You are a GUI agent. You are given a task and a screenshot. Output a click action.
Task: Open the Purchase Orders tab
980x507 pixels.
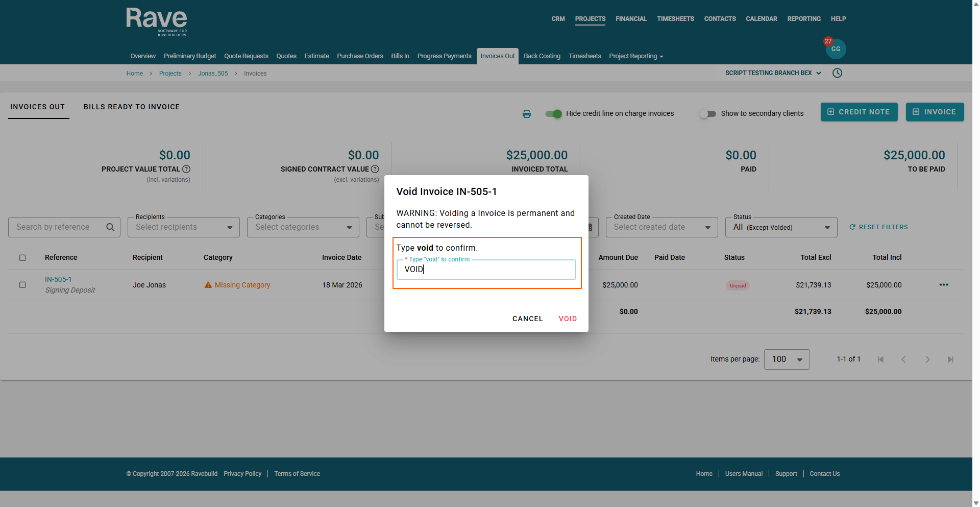(360, 56)
